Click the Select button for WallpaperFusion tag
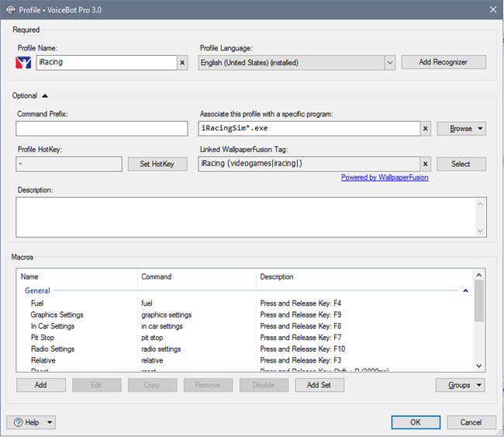Viewport: 504px width, 437px height. (461, 164)
